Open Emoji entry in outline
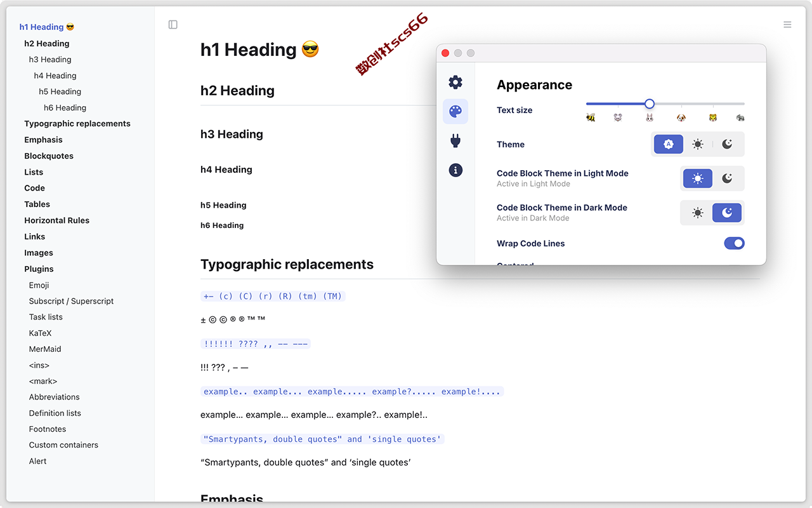The image size is (812, 508). click(39, 285)
